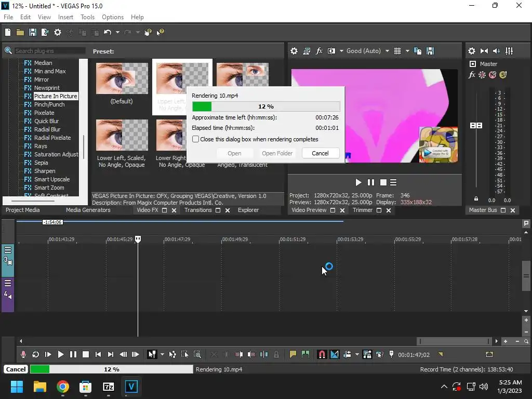Click the Dim Output speaker icon
The image size is (532, 399).
496,51
